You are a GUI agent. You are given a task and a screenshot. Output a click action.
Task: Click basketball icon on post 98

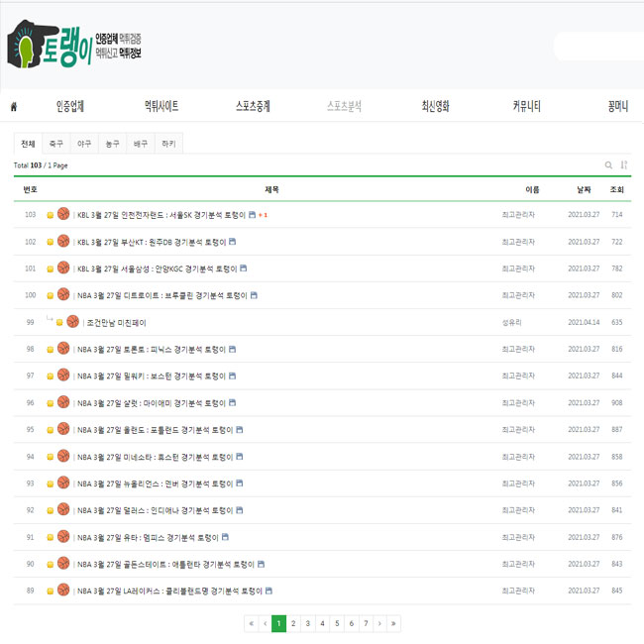pyautogui.click(x=63, y=349)
